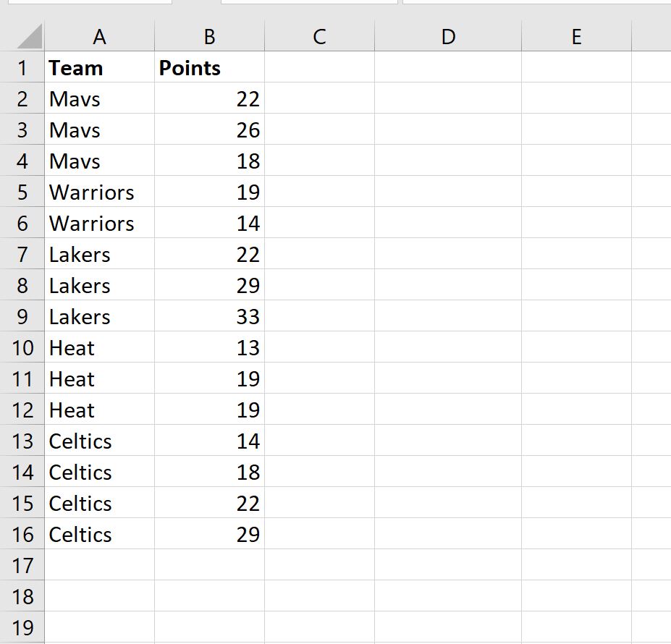The height and width of the screenshot is (644, 671).
Task: Select row 1 header
Action: coord(22,67)
